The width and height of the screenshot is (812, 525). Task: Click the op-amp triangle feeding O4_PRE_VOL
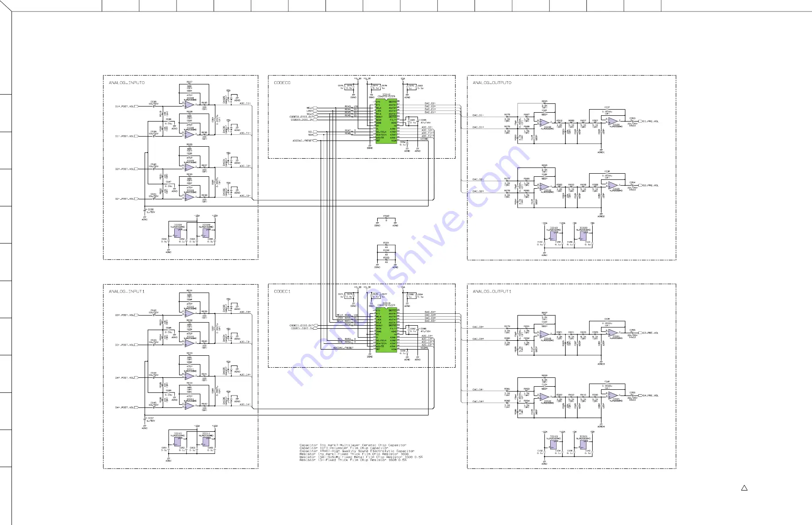click(613, 395)
